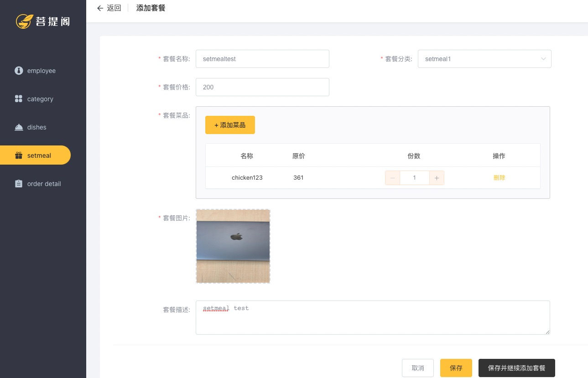The width and height of the screenshot is (588, 378).
Task: Expand the setmeal1 dropdown arrow
Action: coord(543,59)
